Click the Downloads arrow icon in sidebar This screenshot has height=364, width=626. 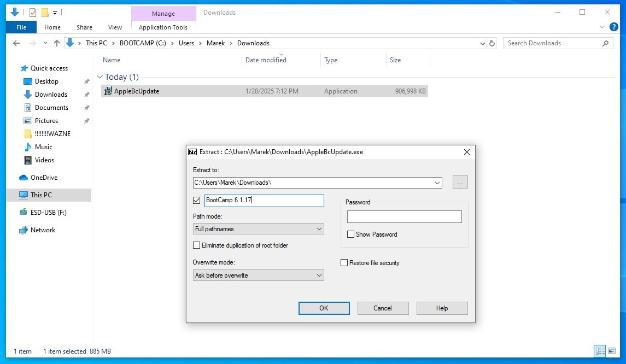tap(27, 95)
